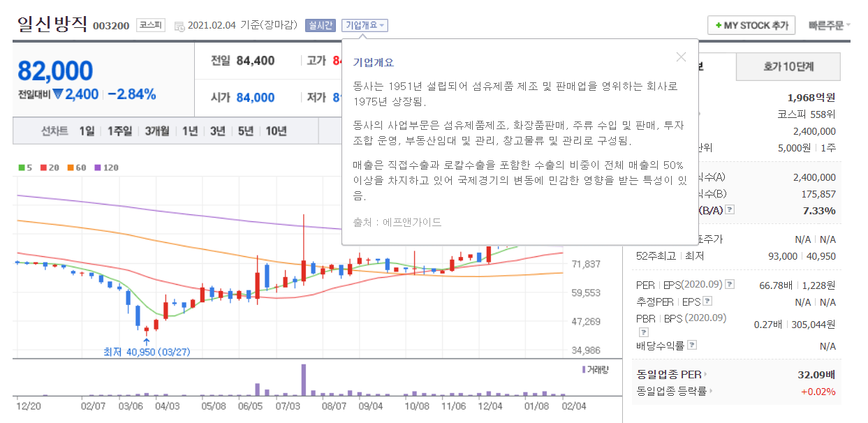Screen dimensions: 868x423
Task: Click the 52주최고 value 93,000
Action: 783,256
